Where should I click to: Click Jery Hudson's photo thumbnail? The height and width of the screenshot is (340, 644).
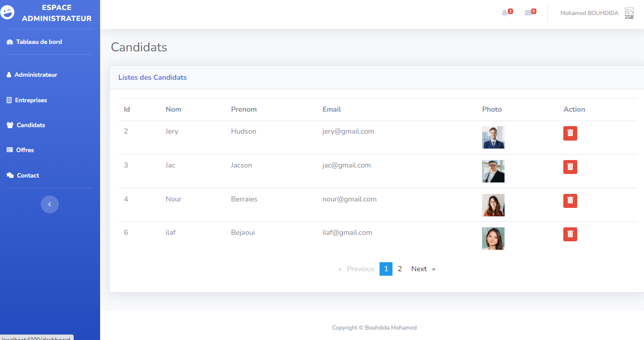coord(493,137)
